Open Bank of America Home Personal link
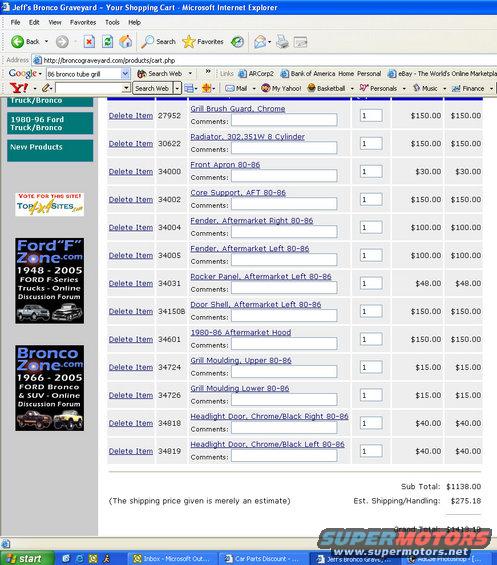Viewport: 497px width, 565px height. click(331, 74)
